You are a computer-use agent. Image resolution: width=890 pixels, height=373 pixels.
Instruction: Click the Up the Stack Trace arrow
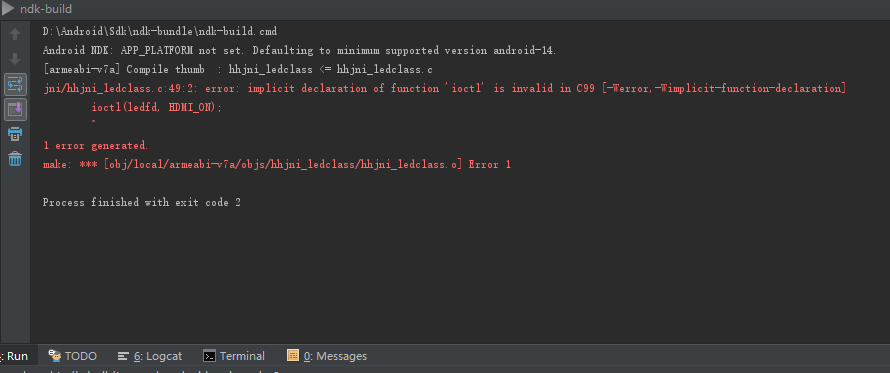[x=15, y=35]
